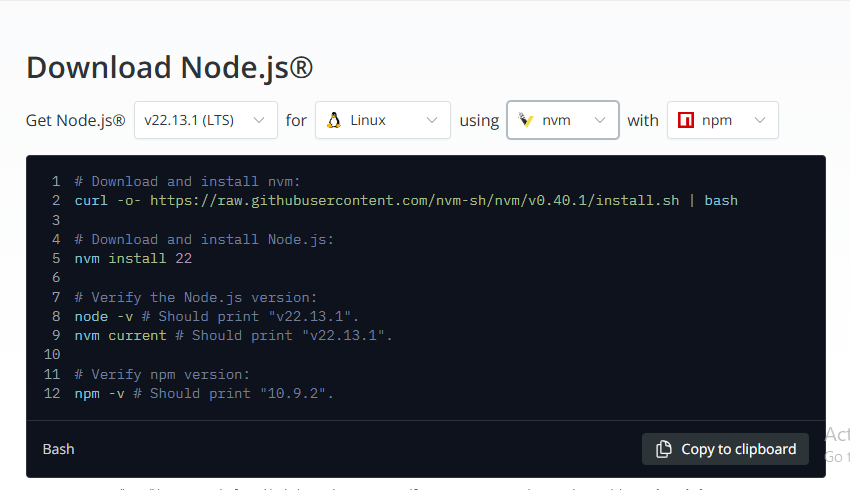Copy the Bash snippet to clipboard
Image resolution: width=850 pixels, height=490 pixels.
(725, 449)
